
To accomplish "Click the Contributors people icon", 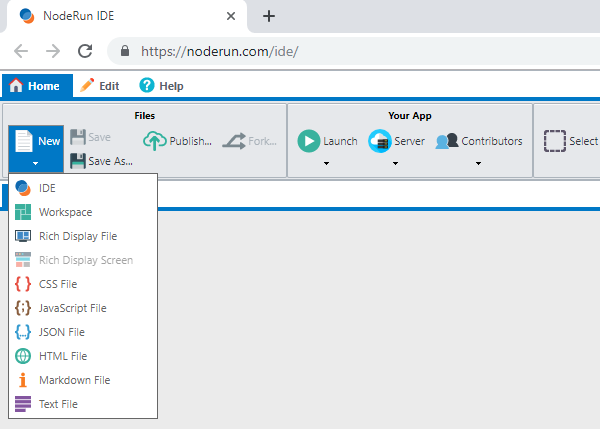I will (447, 141).
